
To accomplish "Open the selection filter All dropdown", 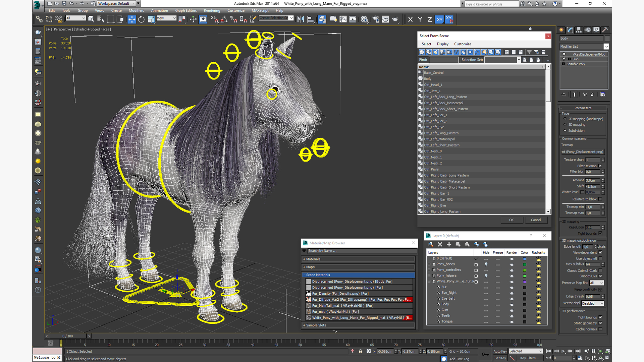I will [x=76, y=18].
